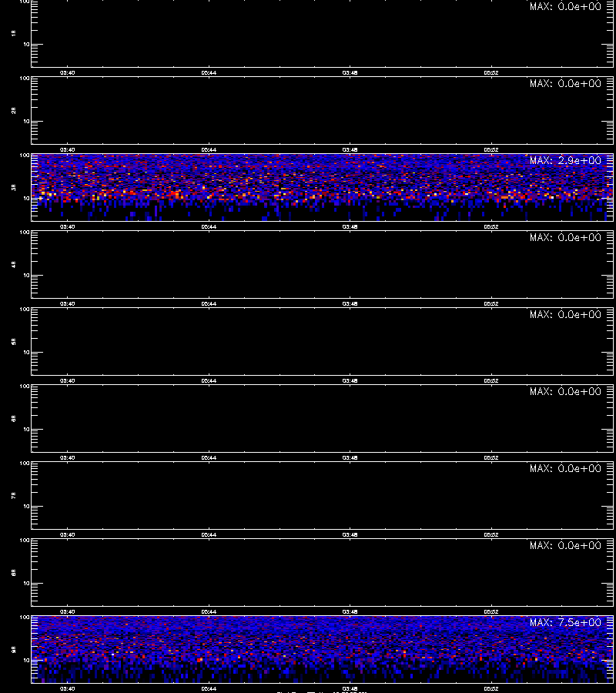The width and height of the screenshot is (616, 693).
Task: Click the 1R panel axis label
Action: point(14,33)
